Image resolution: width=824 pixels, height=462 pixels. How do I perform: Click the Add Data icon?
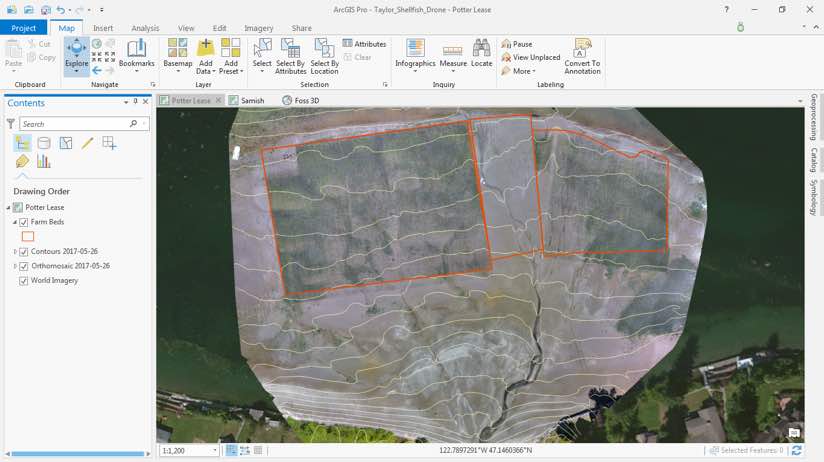click(x=205, y=48)
